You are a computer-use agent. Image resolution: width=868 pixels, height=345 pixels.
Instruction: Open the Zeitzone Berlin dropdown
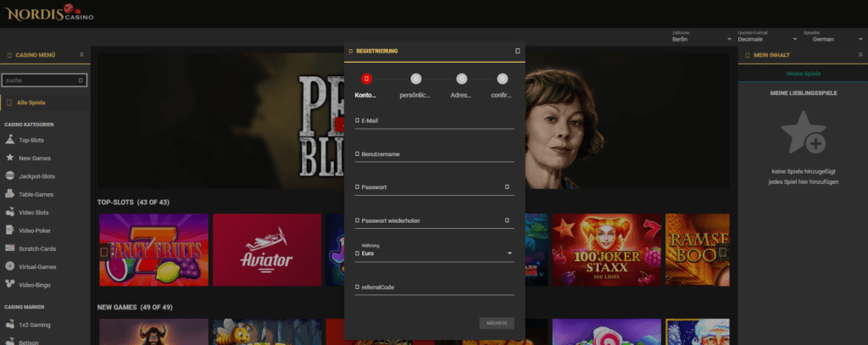701,37
